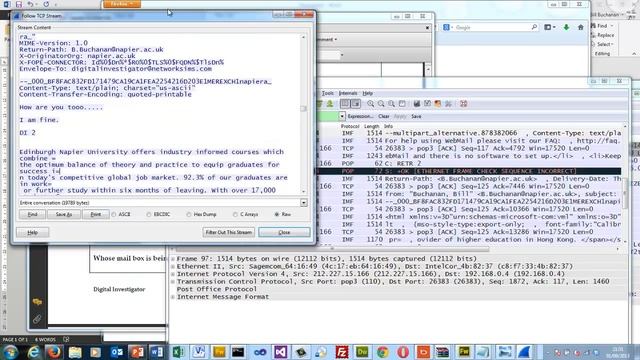
Task: Open Outlook from the taskbar
Action: [x=116, y=352]
